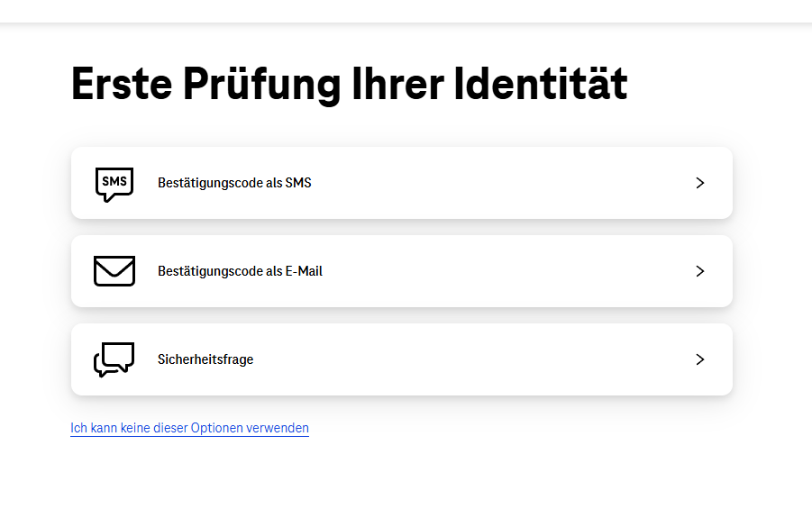Screen dimensions: 812x518
Task: Click the e-mail envelope icon
Action: pyautogui.click(x=114, y=270)
